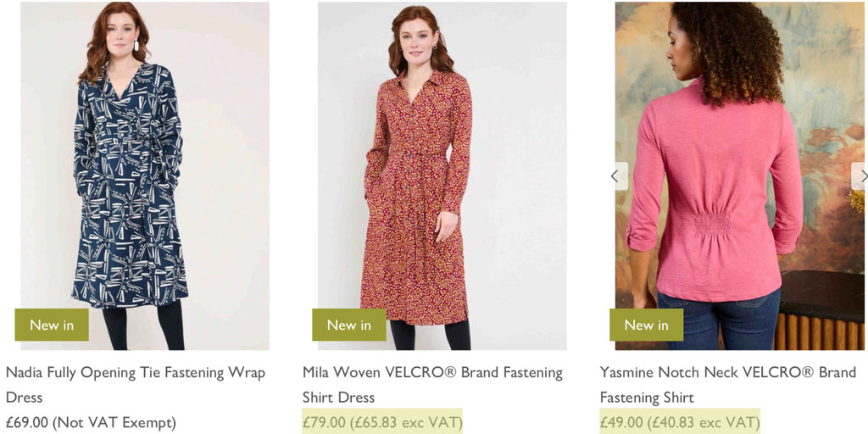868x434 pixels.
Task: Open the Nadia navy wrap dress photo
Action: (144, 170)
